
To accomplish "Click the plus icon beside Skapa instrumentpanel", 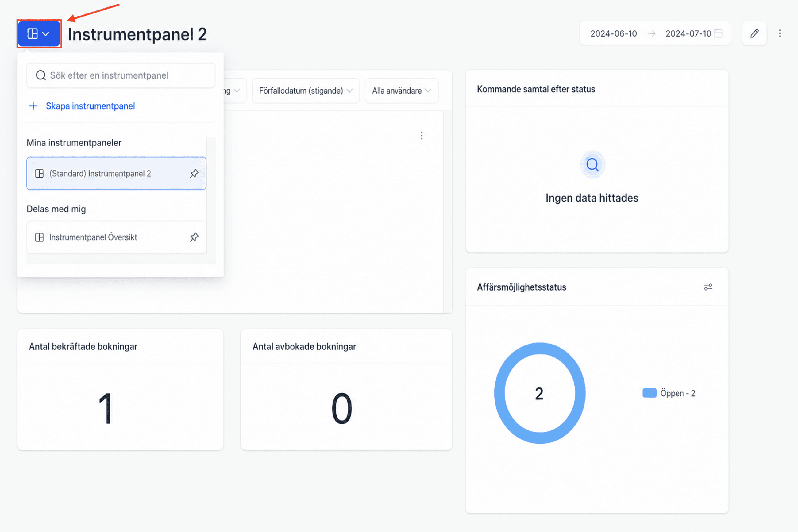I will tap(33, 106).
